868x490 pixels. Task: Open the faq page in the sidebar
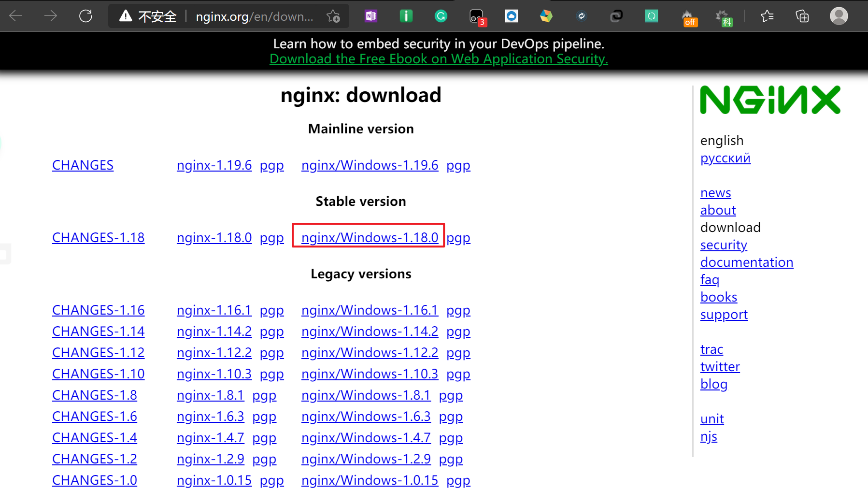(710, 280)
